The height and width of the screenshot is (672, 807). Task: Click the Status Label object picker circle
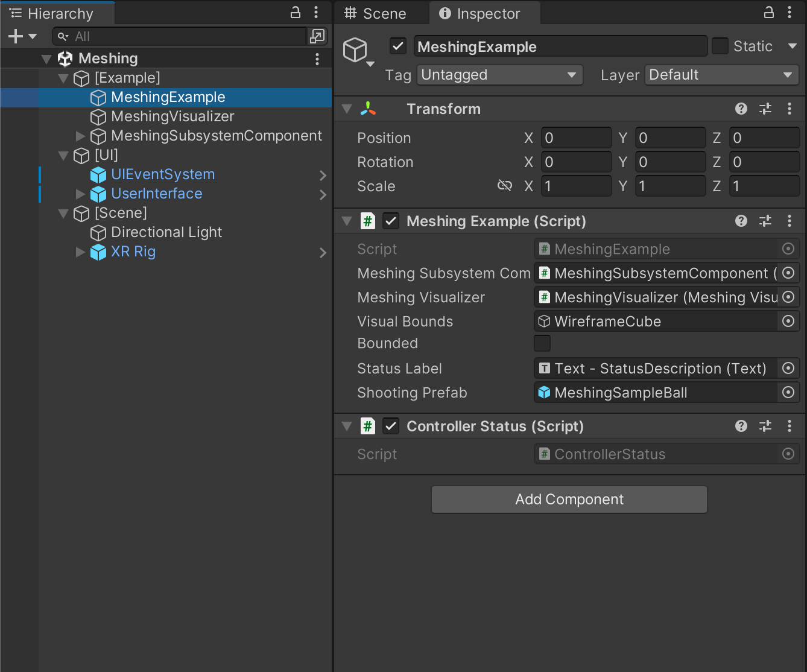coord(788,368)
